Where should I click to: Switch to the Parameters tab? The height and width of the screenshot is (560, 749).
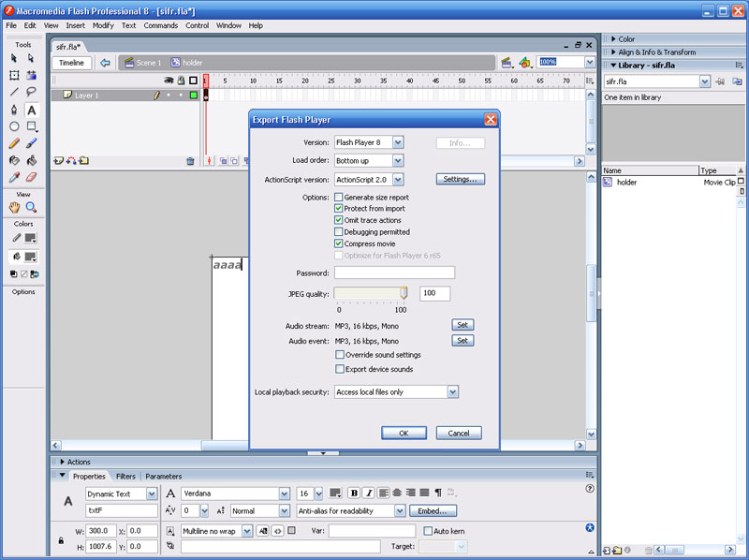[x=163, y=477]
